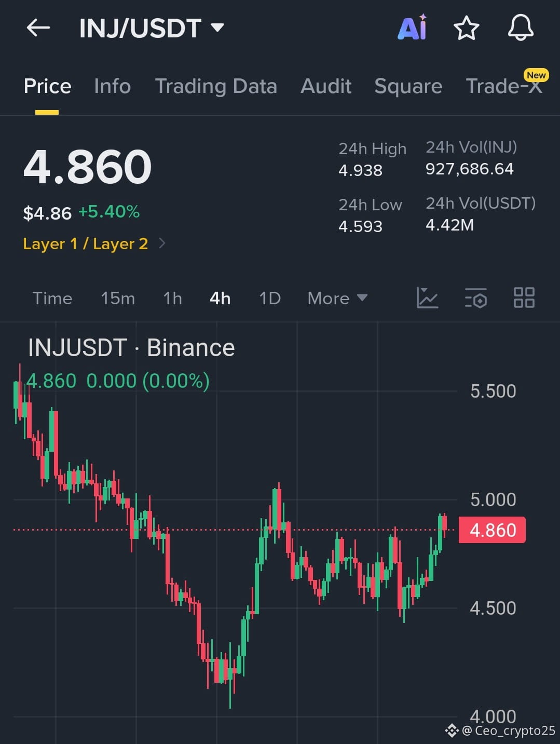Screen dimensions: 560x744
Task: Select the 15m interval
Action: (118, 298)
